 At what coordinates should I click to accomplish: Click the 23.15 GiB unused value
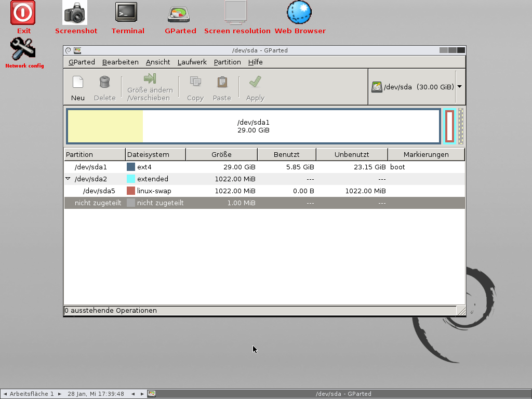(x=369, y=167)
